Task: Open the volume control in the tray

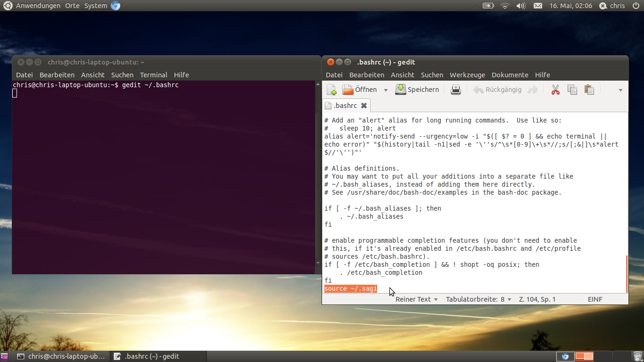Action: pos(521,6)
